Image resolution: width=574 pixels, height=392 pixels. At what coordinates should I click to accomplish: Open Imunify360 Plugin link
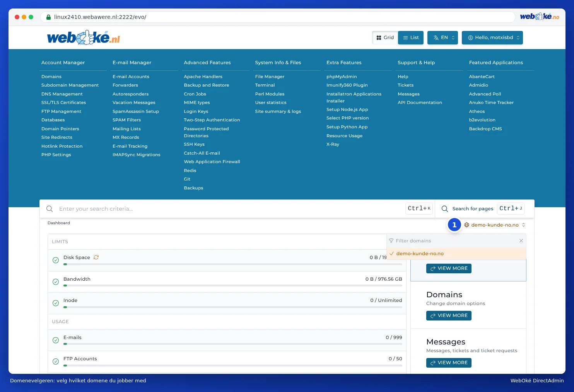pos(347,85)
